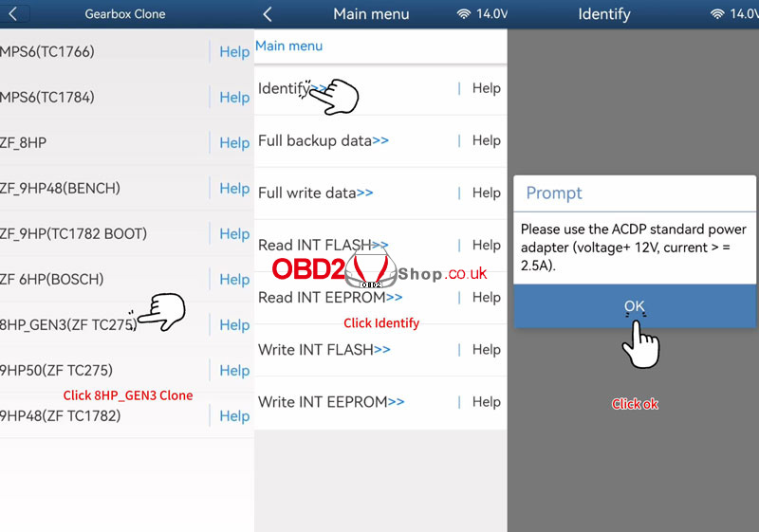This screenshot has width=759, height=532.
Task: Open Help for ZF 6HP(BOSCH)
Action: [234, 280]
